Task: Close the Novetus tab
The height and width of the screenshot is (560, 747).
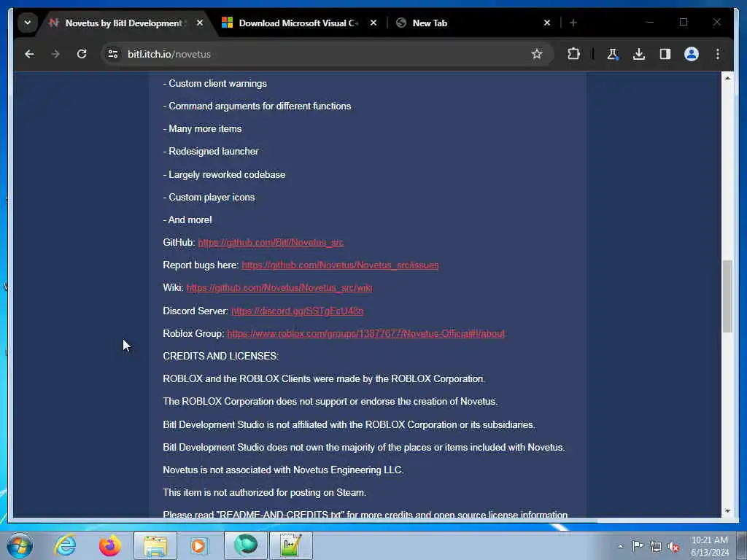Action: (200, 23)
